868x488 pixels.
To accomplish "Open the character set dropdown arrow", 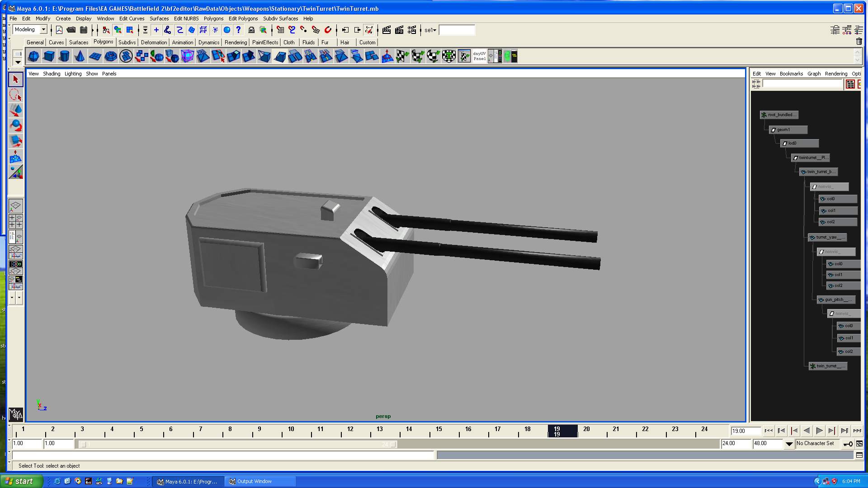I will tap(789, 444).
